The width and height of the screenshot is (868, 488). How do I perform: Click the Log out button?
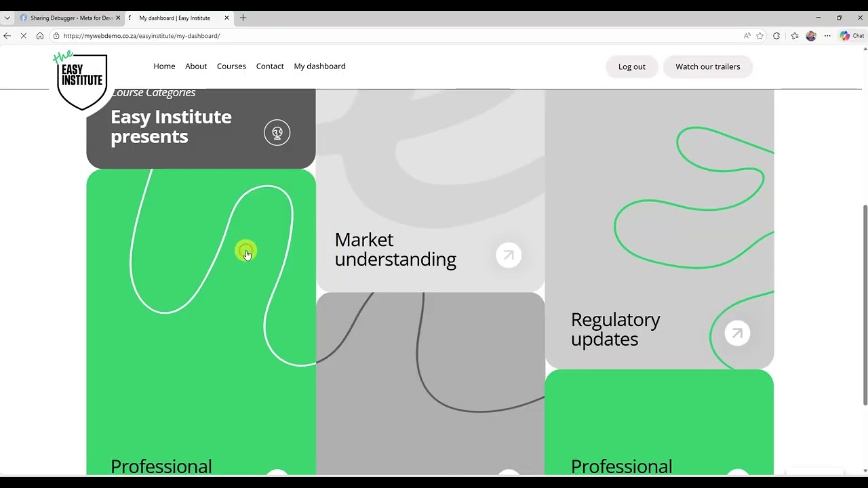tap(631, 66)
